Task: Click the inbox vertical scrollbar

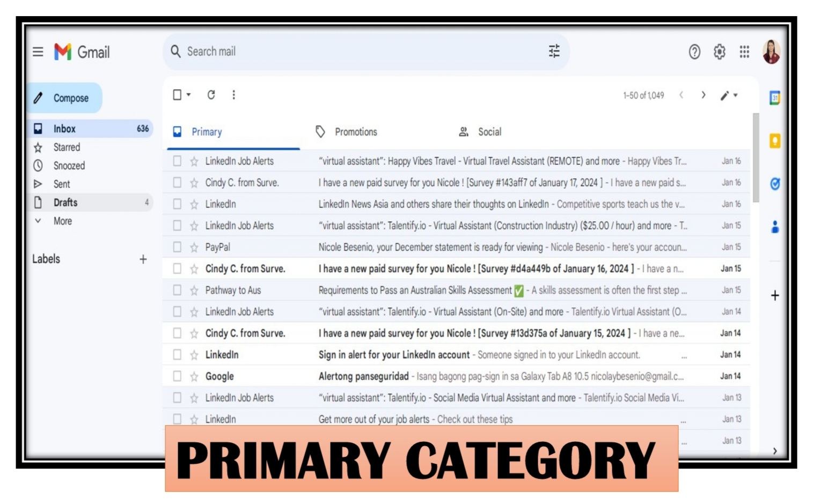Action: pyautogui.click(x=756, y=158)
